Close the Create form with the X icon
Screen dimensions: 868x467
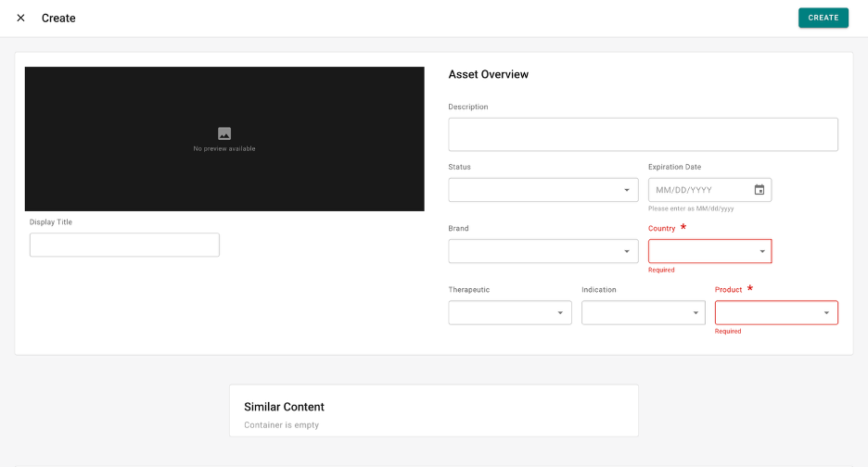point(21,18)
